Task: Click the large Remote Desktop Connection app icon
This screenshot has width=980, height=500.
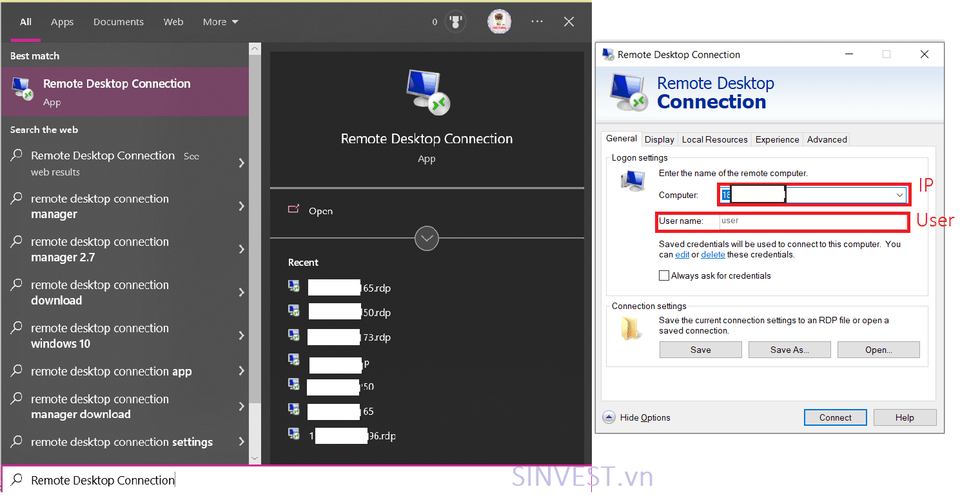Action: point(427,92)
